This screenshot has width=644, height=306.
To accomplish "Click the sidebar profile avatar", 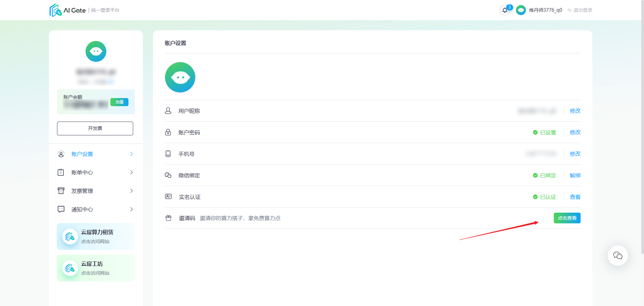I will 96,51.
